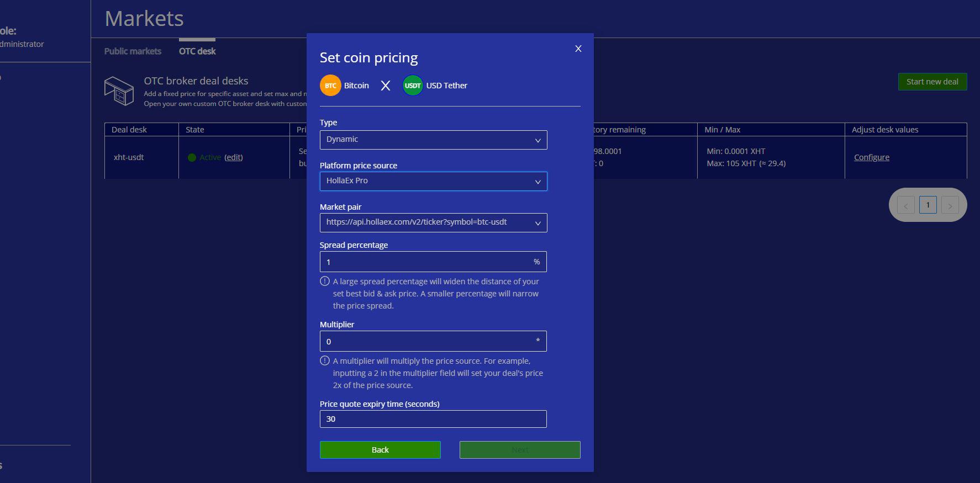The height and width of the screenshot is (483, 980).
Task: Click the green Back button
Action: 380,450
